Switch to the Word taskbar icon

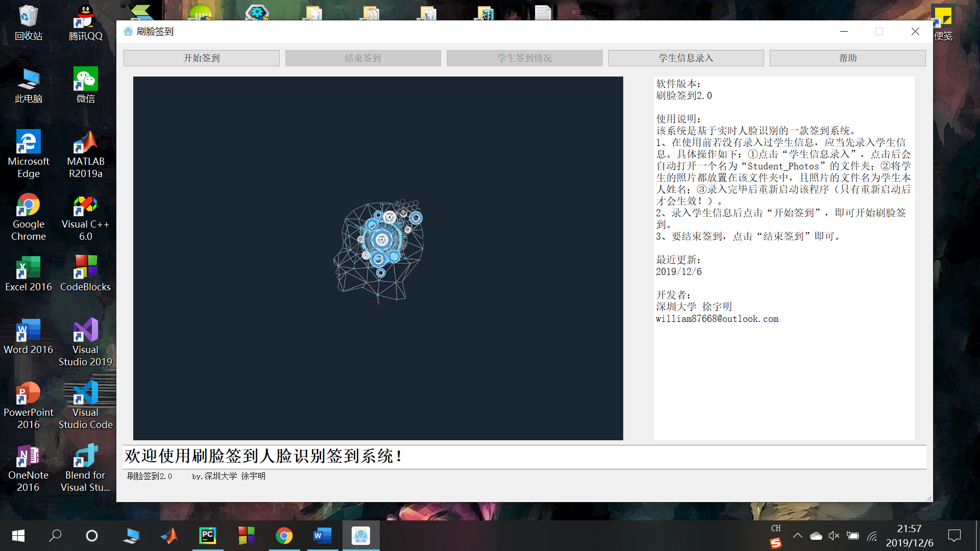click(x=322, y=536)
